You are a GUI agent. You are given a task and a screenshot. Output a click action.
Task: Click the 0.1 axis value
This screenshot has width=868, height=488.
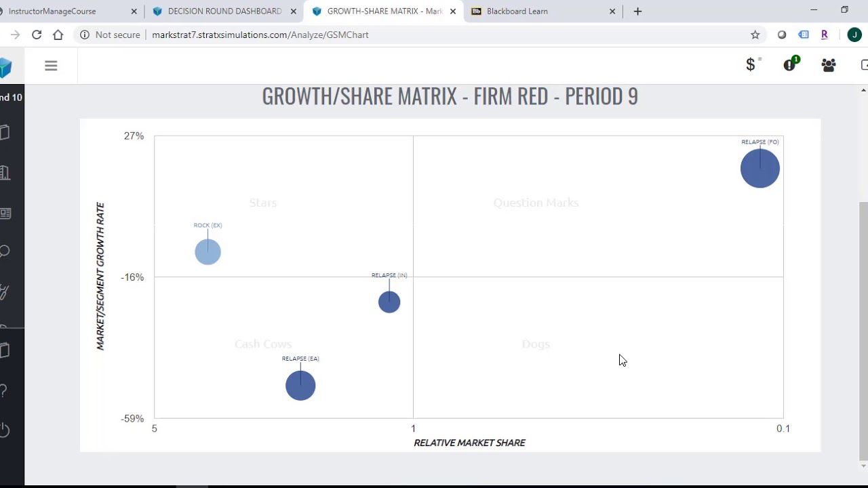(x=783, y=428)
